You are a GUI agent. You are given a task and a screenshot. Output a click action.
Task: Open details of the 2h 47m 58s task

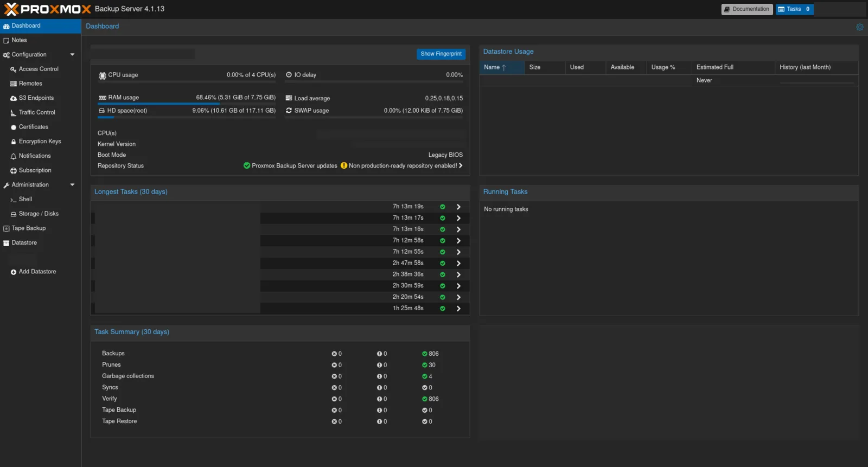458,264
